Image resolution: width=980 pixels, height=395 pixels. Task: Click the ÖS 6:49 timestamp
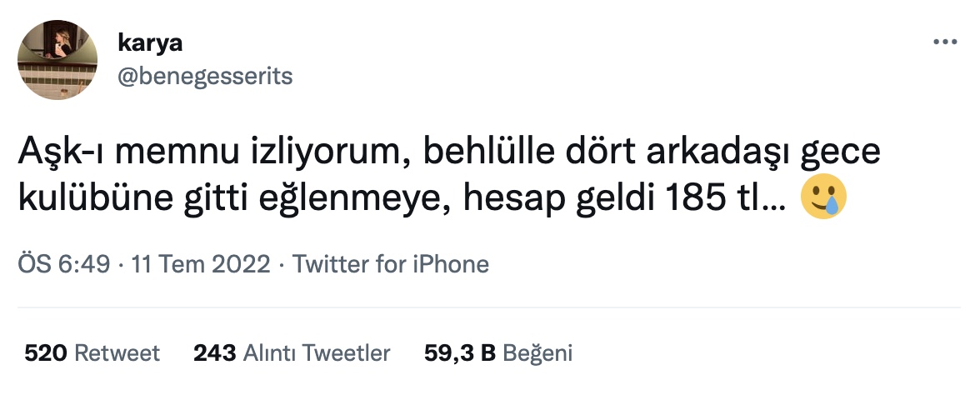(x=63, y=263)
